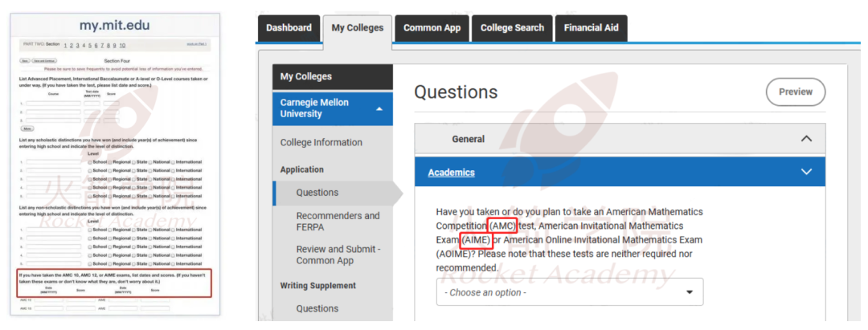
Task: Check Regional for scholastic distinction 1
Action: (109, 162)
